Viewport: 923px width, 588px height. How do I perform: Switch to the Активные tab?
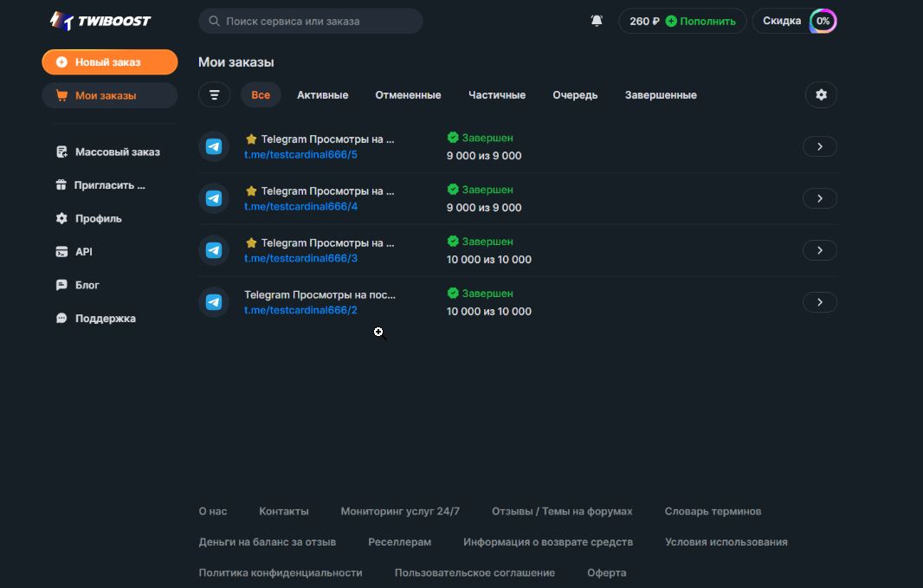tap(322, 95)
